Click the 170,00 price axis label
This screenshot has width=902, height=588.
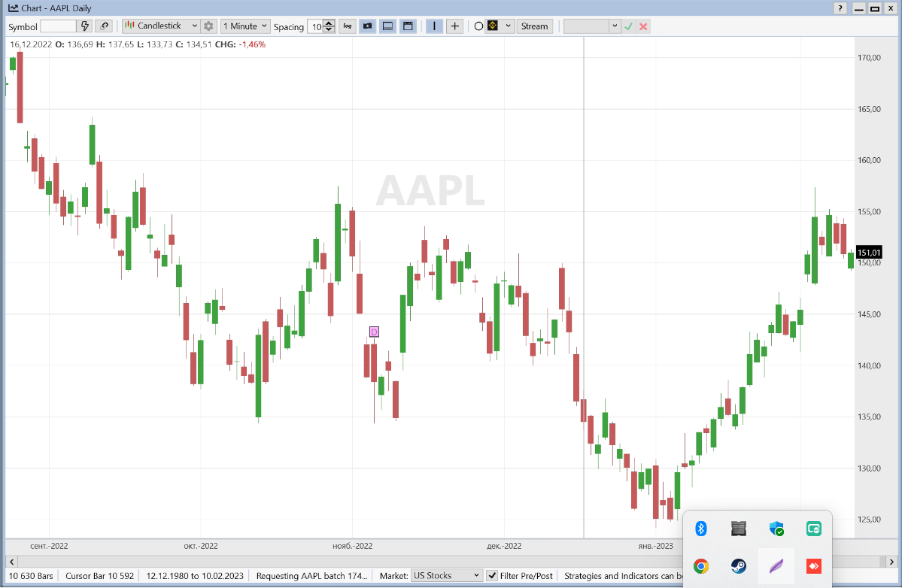pyautogui.click(x=869, y=57)
